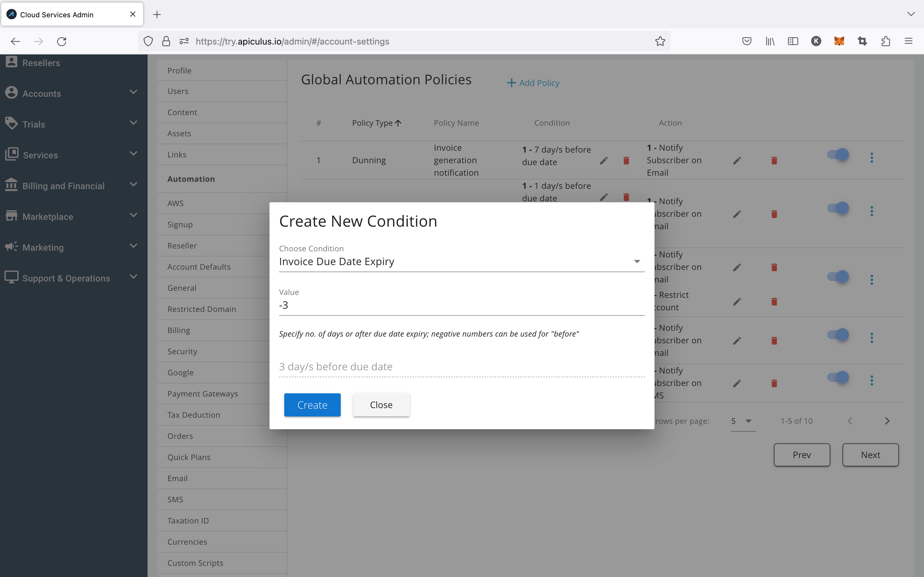The height and width of the screenshot is (577, 924).
Task: Click the MetaMask fox extension icon
Action: pos(839,41)
